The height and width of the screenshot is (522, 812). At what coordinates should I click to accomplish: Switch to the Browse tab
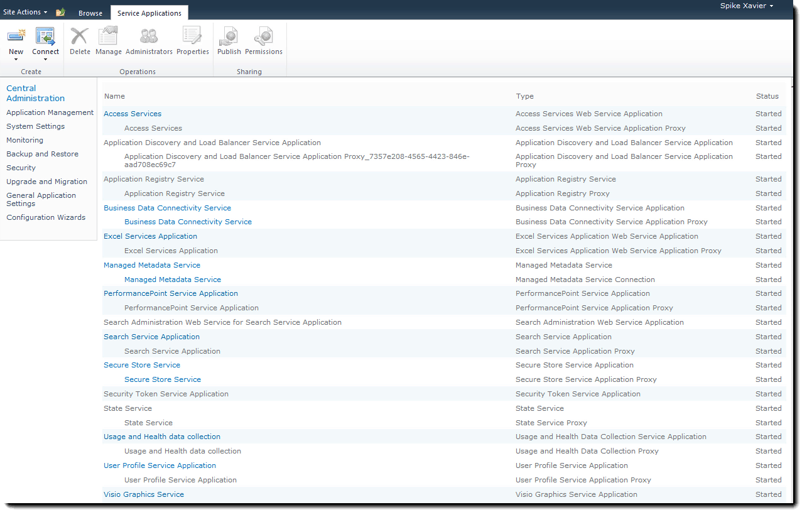click(x=90, y=13)
